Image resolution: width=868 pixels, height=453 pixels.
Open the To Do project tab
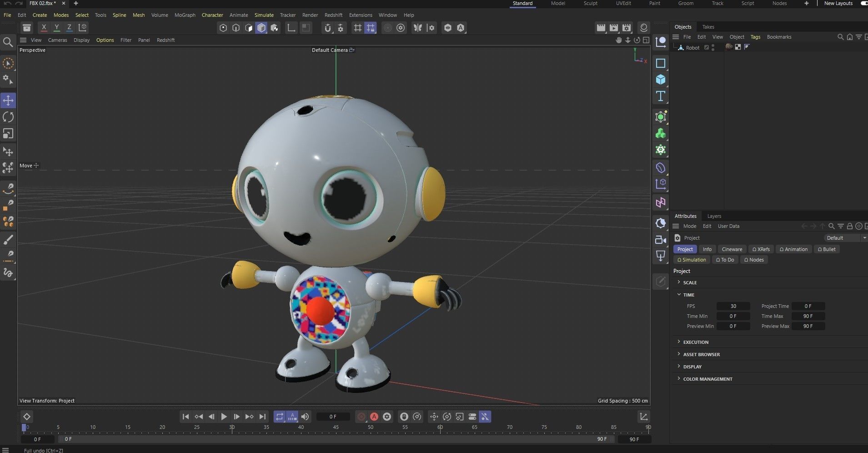(725, 260)
